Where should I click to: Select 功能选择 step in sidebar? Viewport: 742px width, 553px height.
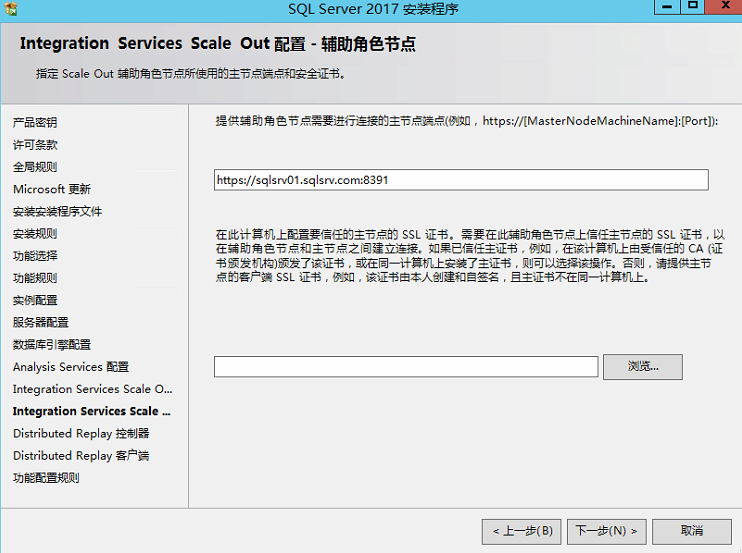click(35, 256)
